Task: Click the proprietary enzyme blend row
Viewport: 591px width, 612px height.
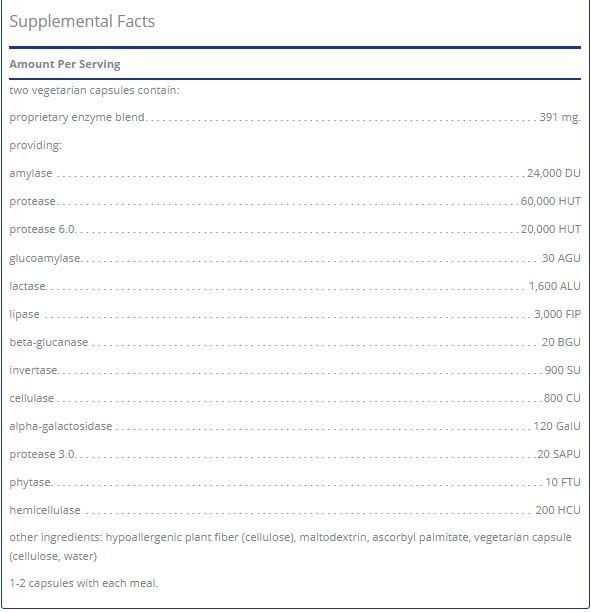Action: [295, 117]
